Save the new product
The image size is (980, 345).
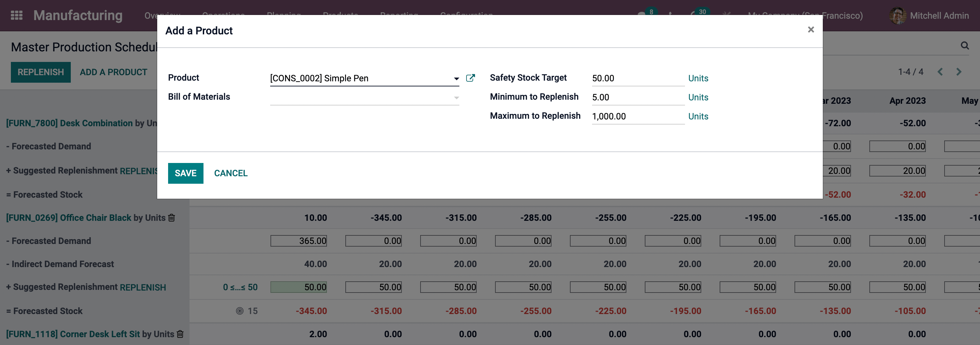coord(185,173)
